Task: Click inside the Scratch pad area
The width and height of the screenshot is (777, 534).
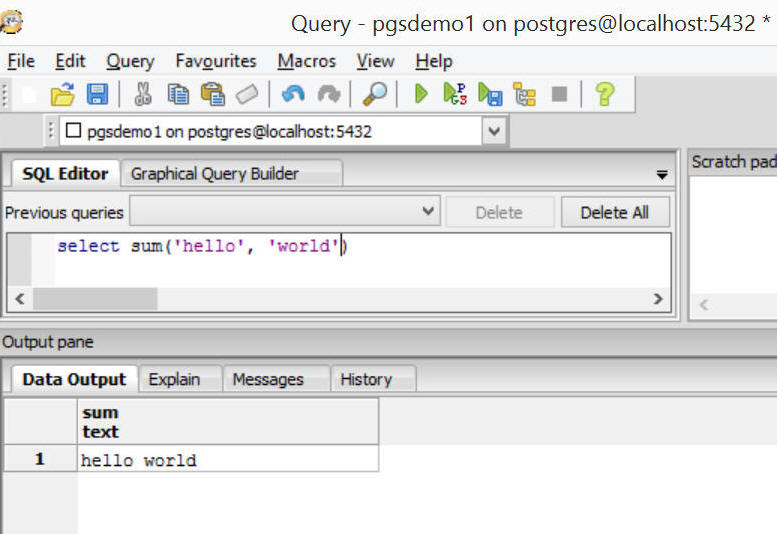Action: pyautogui.click(x=733, y=233)
